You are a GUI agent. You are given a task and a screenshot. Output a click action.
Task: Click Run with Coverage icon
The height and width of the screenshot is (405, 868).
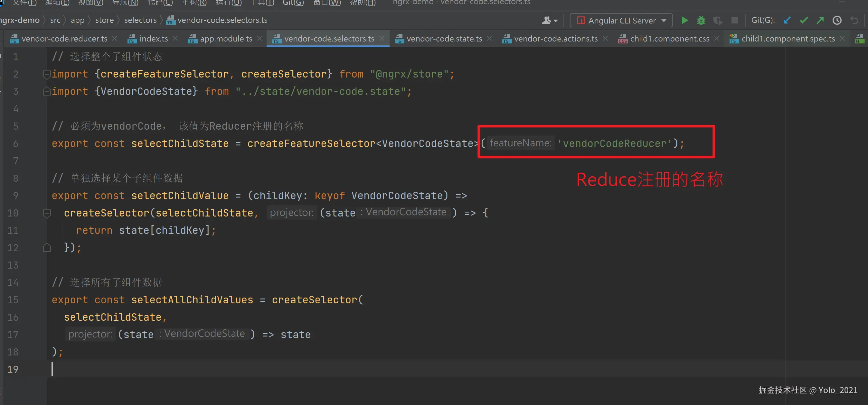pos(718,21)
